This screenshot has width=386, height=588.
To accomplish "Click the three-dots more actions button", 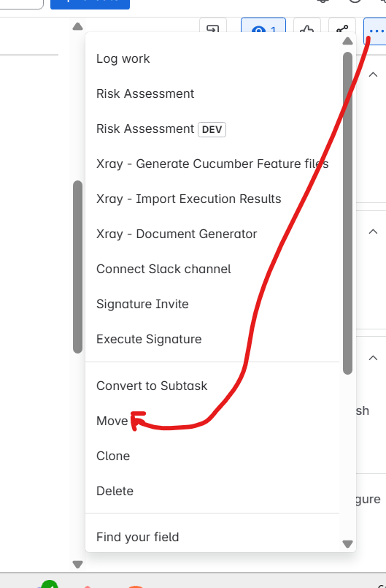I will 375,31.
